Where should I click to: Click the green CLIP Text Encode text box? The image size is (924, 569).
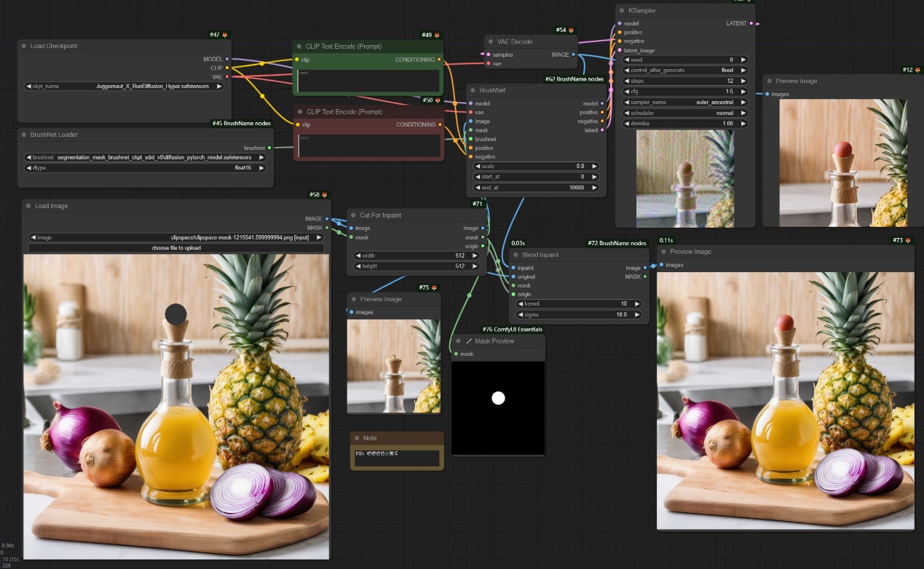click(368, 81)
